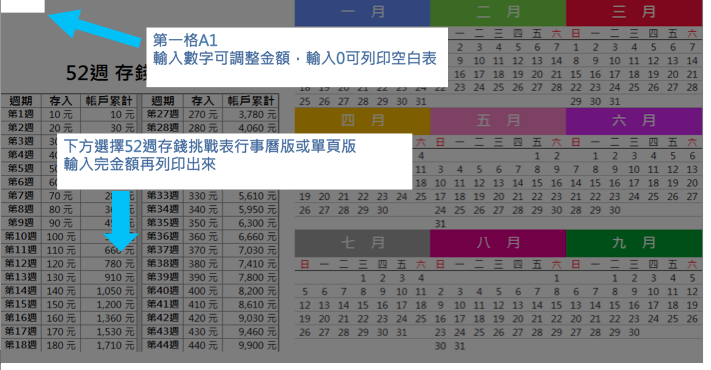Select the 第27週 row label
This screenshot has width=711, height=370.
click(163, 114)
